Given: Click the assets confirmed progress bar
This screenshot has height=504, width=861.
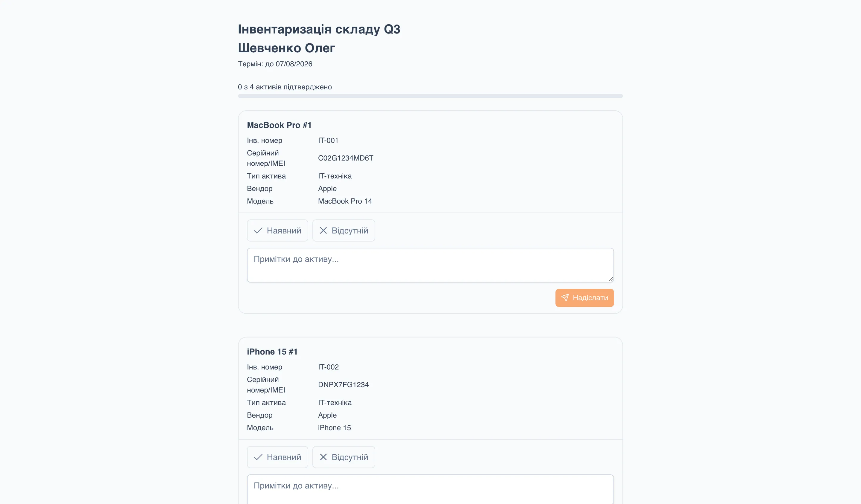Looking at the screenshot, I should (x=430, y=96).
